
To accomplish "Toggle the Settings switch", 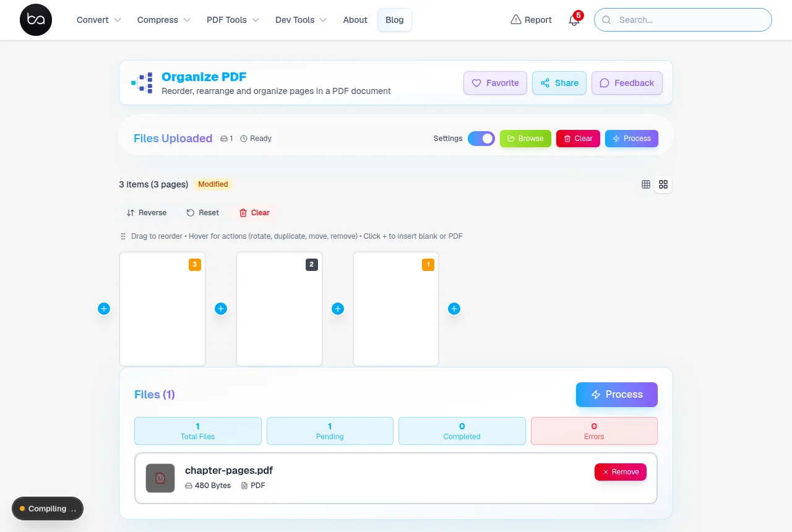I will 481,139.
